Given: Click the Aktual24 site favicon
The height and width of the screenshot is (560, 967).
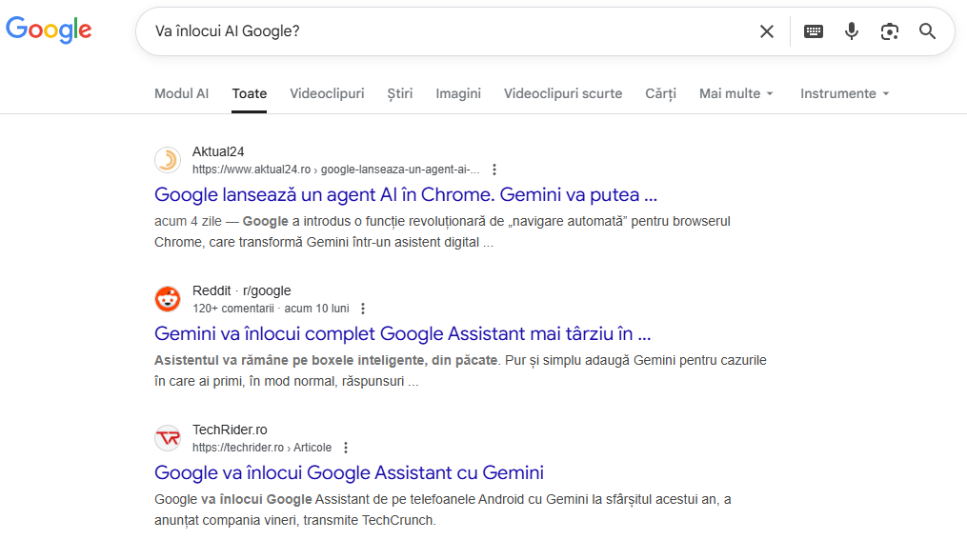Looking at the screenshot, I should [x=167, y=160].
